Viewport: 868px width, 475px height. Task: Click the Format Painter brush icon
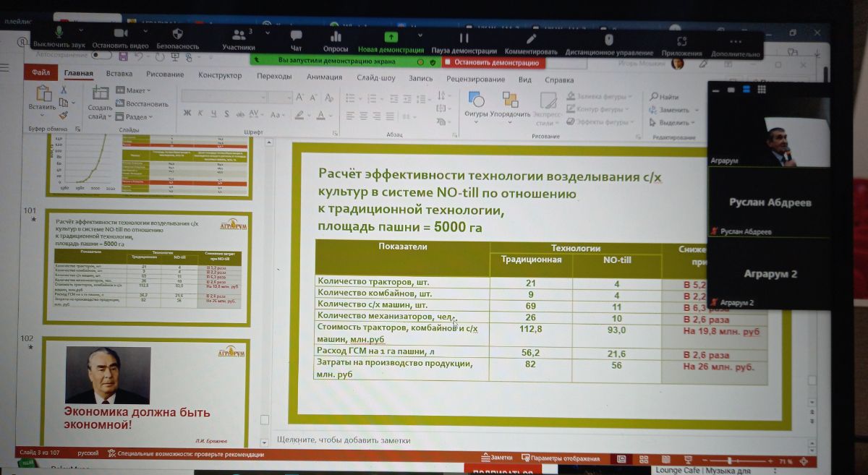(64, 114)
